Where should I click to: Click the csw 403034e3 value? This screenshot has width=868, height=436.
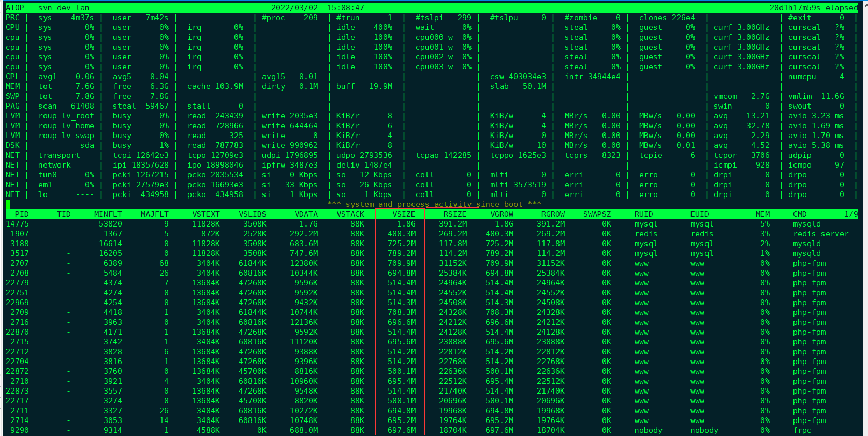[518, 77]
